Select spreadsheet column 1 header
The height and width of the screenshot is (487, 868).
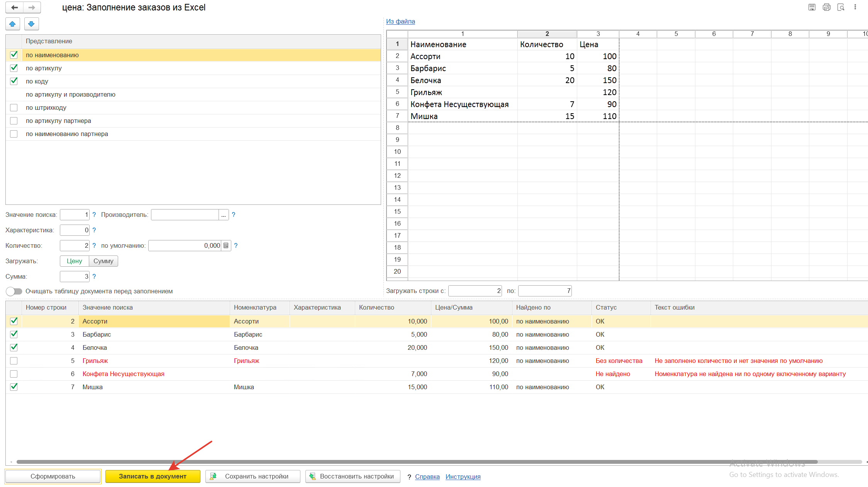tap(463, 34)
